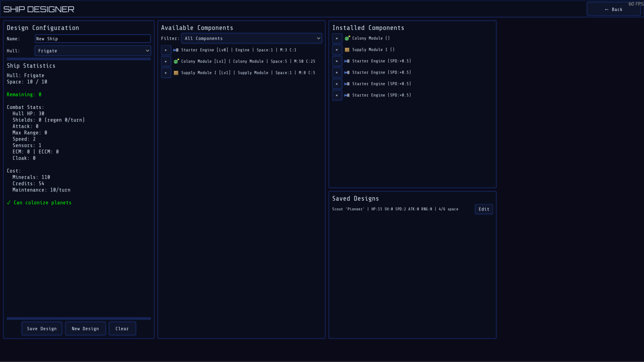Edit the saved Scout 'Pioneer' design
The height and width of the screenshot is (362, 644).
point(484,209)
